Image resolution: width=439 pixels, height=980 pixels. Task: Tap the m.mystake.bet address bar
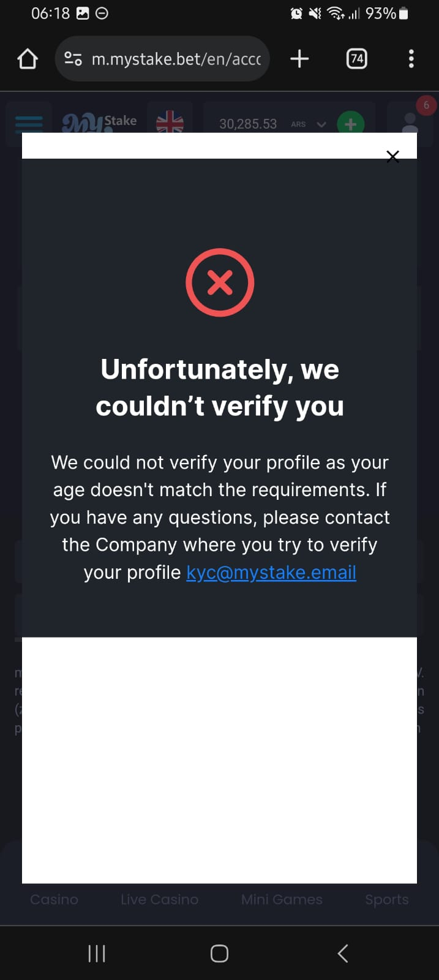(176, 59)
